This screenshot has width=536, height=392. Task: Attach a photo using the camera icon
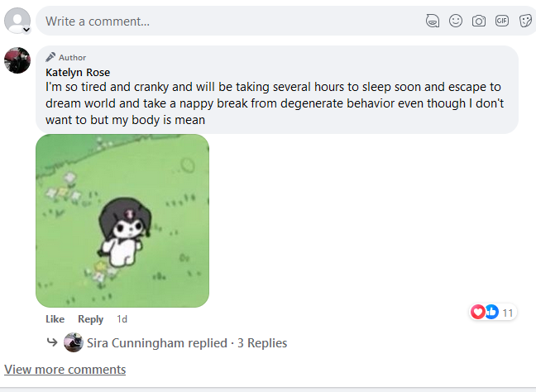pyautogui.click(x=478, y=21)
